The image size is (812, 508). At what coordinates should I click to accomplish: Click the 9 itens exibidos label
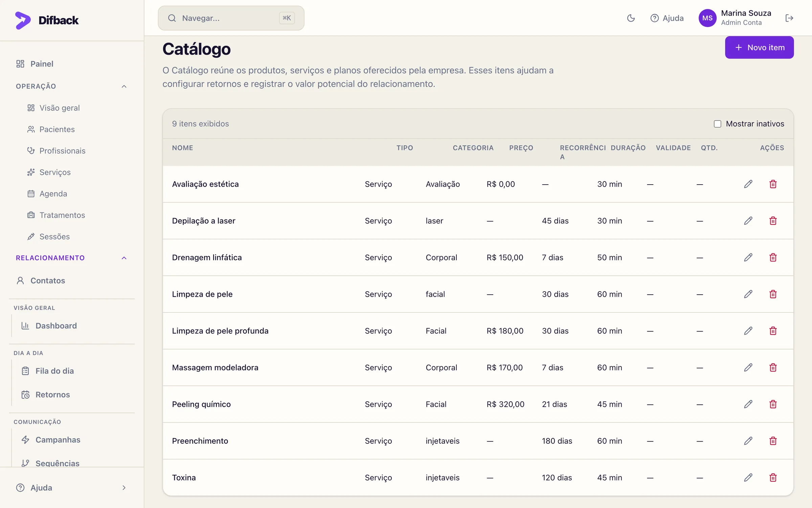click(x=201, y=124)
